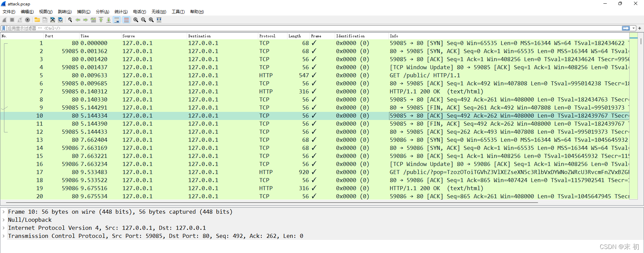This screenshot has height=253, width=644.
Task: Sort by the Source column header
Action: click(154, 36)
